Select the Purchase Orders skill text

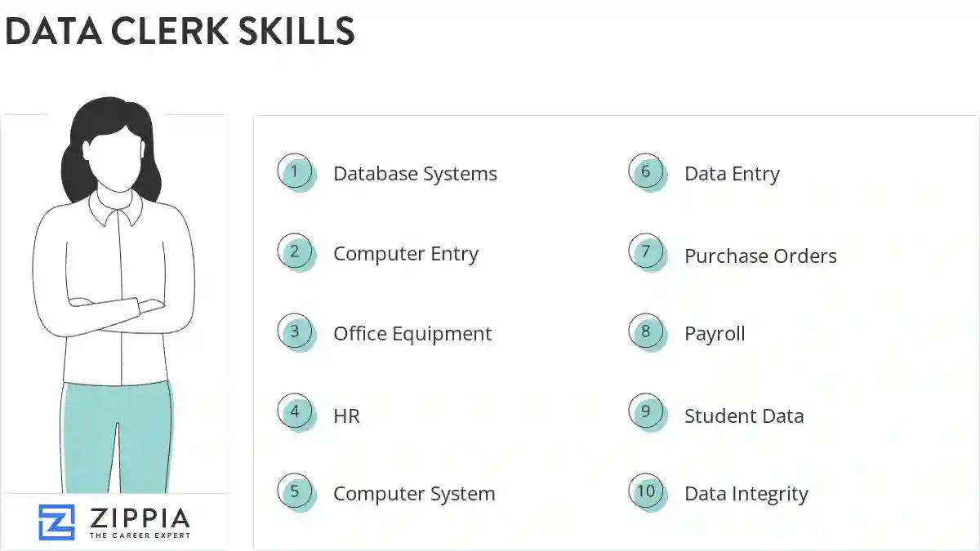coord(760,256)
